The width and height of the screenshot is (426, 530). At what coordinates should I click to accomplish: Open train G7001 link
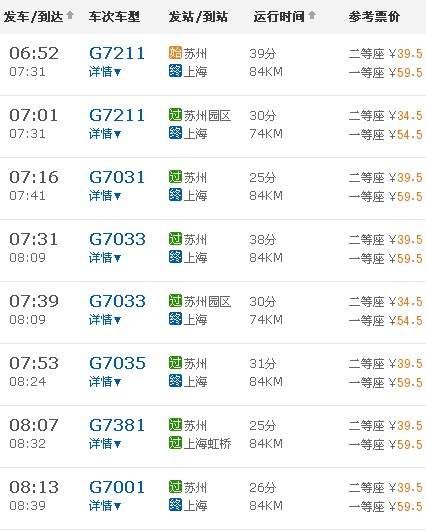[117, 487]
